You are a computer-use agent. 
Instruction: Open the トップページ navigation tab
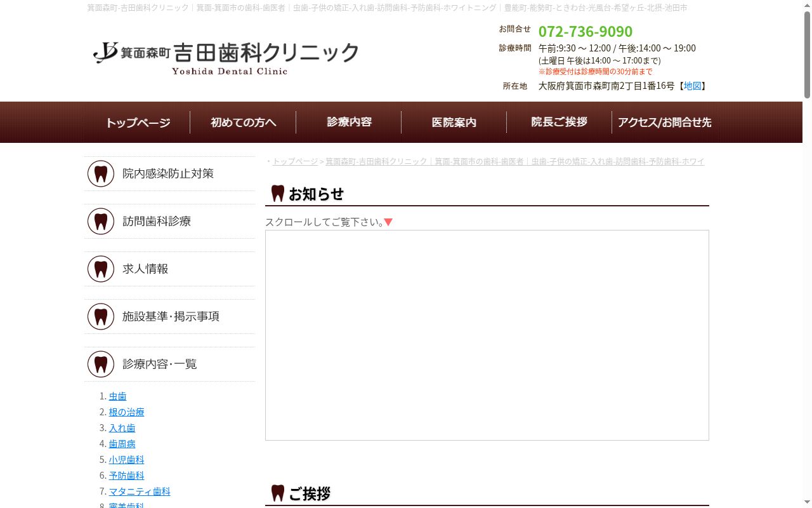[x=138, y=123]
